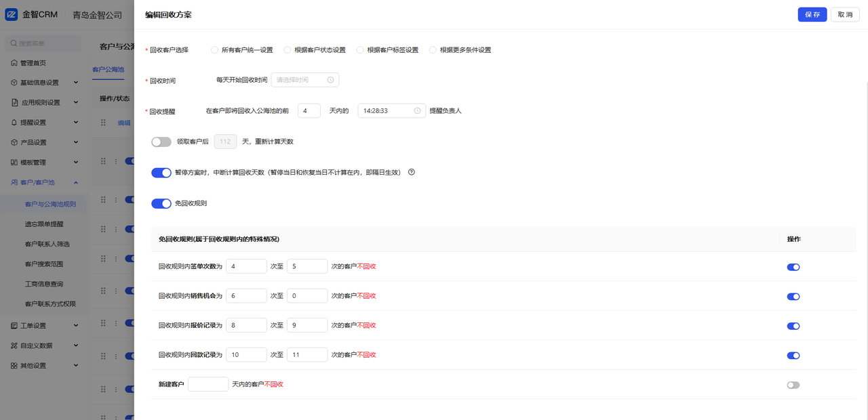This screenshot has width=868, height=420.
Task: Click 销售机会 maximum input showing 0
Action: coord(307,296)
